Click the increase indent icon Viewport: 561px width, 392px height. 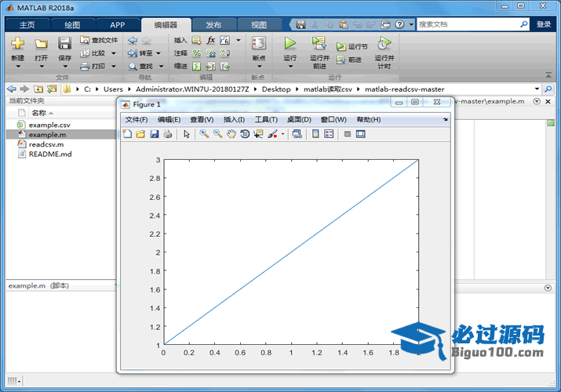click(211, 66)
